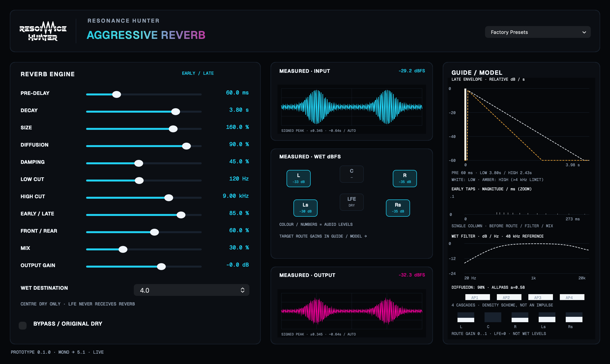Select the Rs channel tile at -35 dB
The width and height of the screenshot is (610, 364).
point(398,208)
